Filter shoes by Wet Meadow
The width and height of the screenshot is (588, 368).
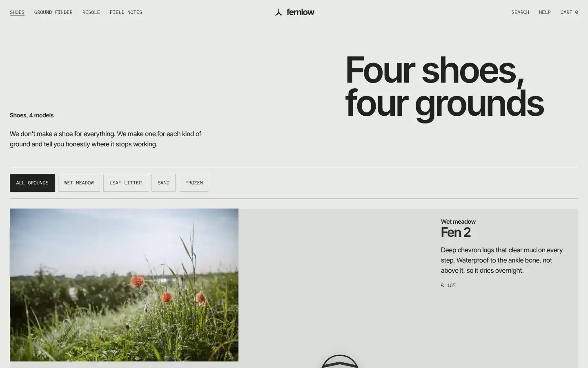[x=79, y=183]
